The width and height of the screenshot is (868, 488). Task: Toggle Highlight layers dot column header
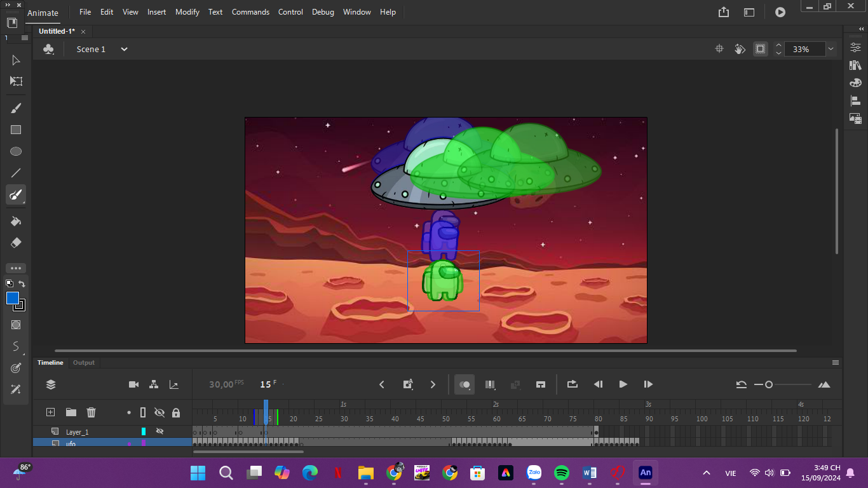click(x=129, y=412)
